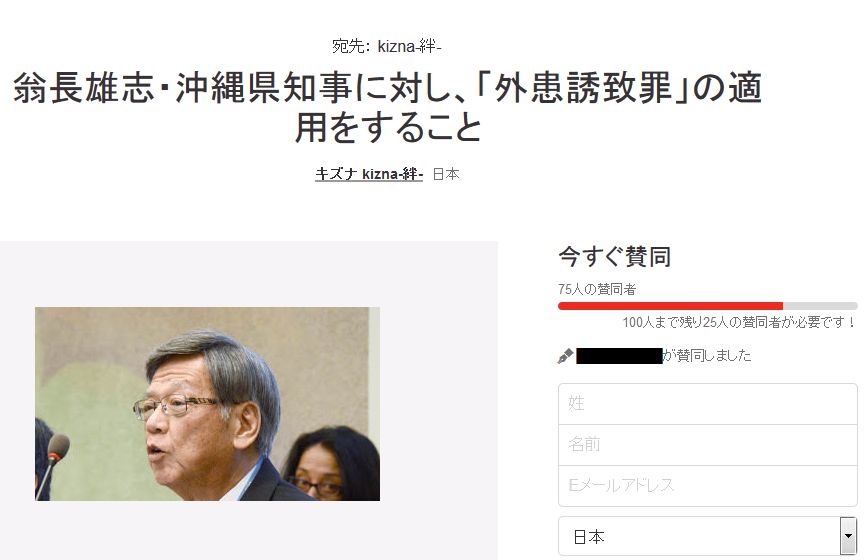The height and width of the screenshot is (560, 866).
Task: Click the が賛同しました recent signer text
Action: point(707,356)
